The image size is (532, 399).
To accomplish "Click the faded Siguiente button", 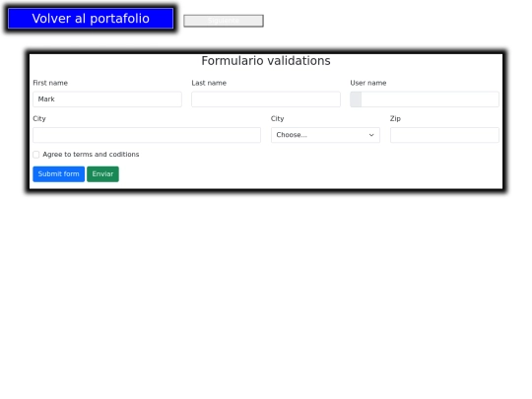I will (224, 21).
